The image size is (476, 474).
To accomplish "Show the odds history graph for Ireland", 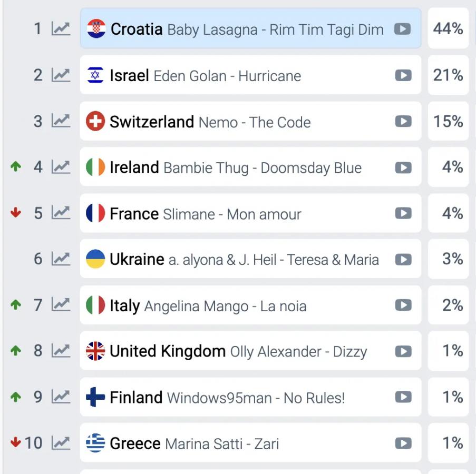I will 61,167.
